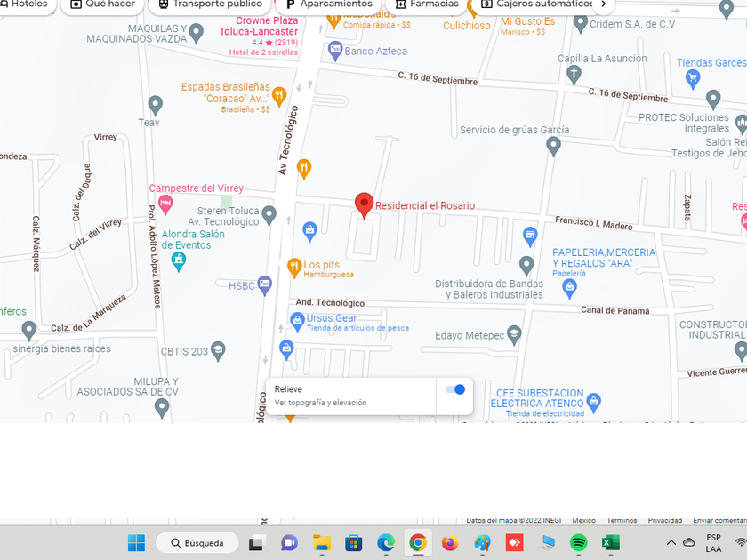
Task: Toggle the Relieve terrain switch
Action: (455, 389)
